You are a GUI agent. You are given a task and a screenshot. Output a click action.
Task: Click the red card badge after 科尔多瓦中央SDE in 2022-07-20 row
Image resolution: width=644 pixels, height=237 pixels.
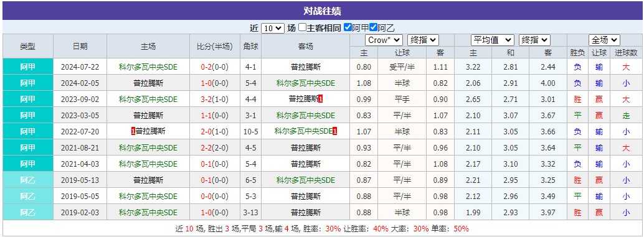[335, 132]
